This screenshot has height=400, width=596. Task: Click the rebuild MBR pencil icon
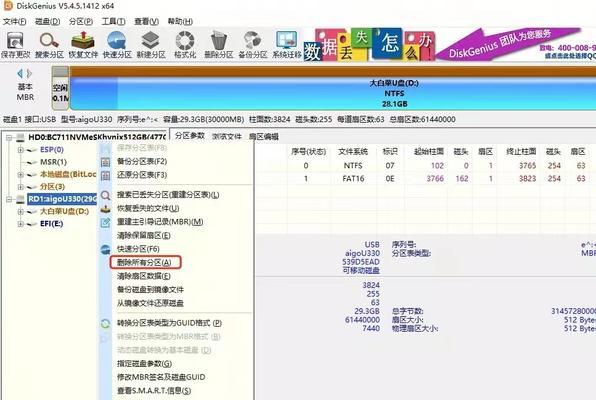click(105, 222)
